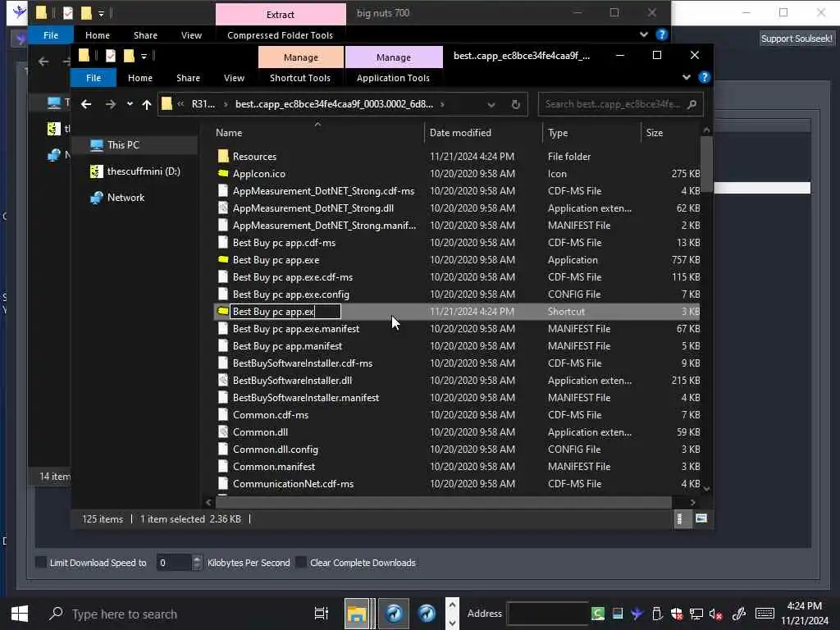Open Help via the front window's blue question mark
Image resolution: width=840 pixels, height=630 pixels.
point(705,78)
